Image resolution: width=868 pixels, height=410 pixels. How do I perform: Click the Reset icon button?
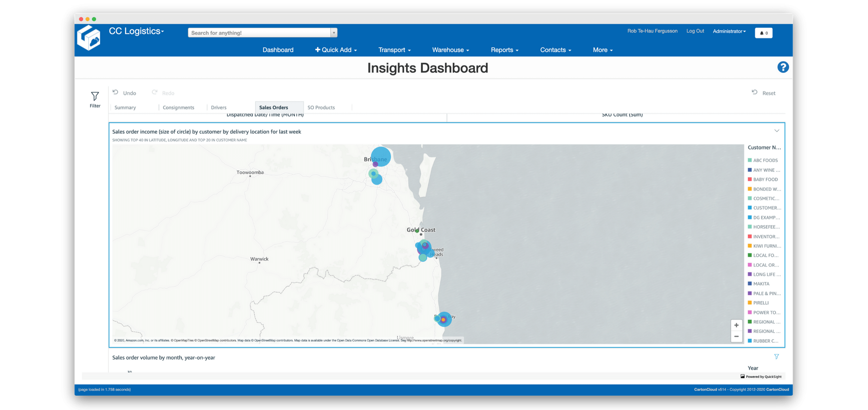tap(755, 92)
